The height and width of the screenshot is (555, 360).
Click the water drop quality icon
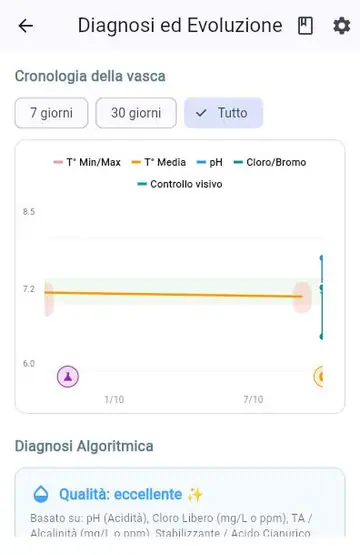point(41,494)
